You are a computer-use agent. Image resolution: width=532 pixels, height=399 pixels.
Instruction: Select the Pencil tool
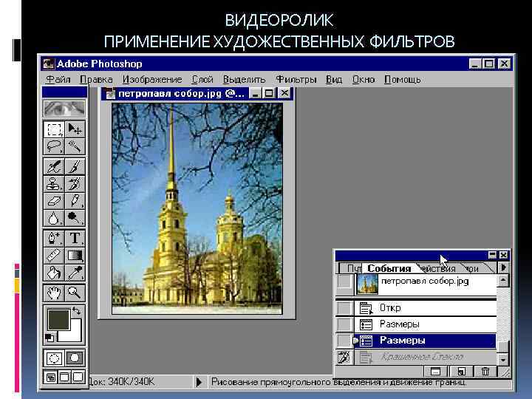tap(75, 200)
